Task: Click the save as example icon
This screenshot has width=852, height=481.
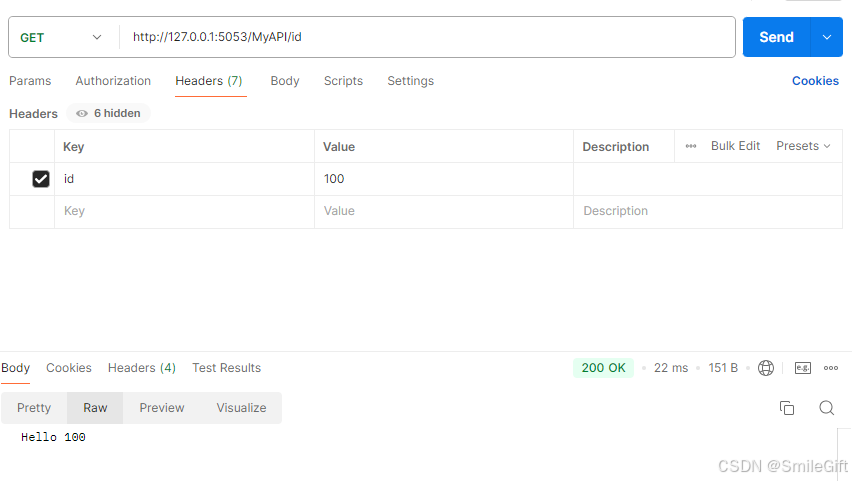Action: pyautogui.click(x=802, y=368)
